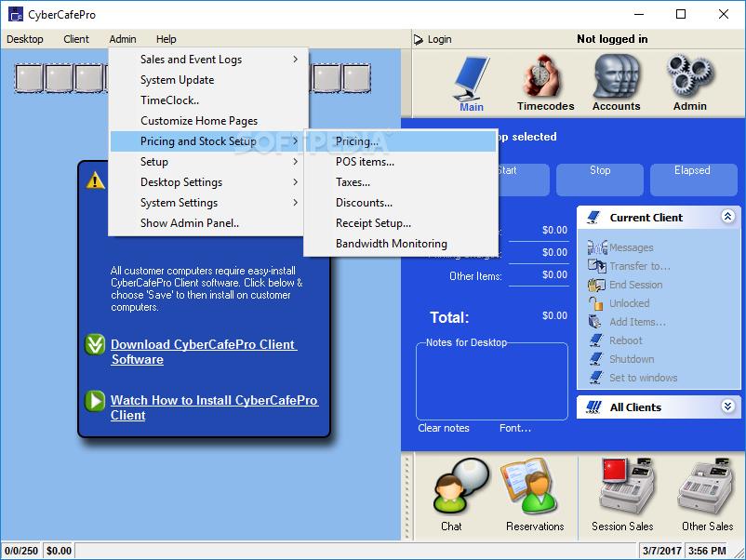Select Taxes... submenu item

tap(401, 182)
